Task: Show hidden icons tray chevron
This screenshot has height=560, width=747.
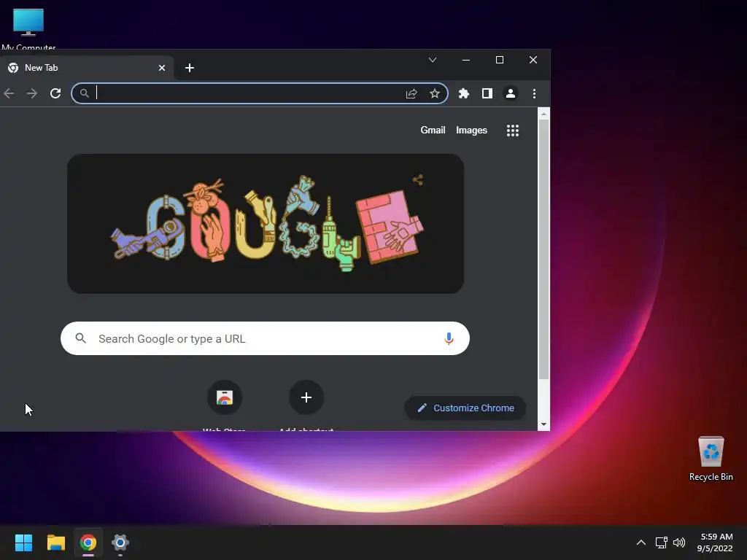Action: tap(641, 542)
